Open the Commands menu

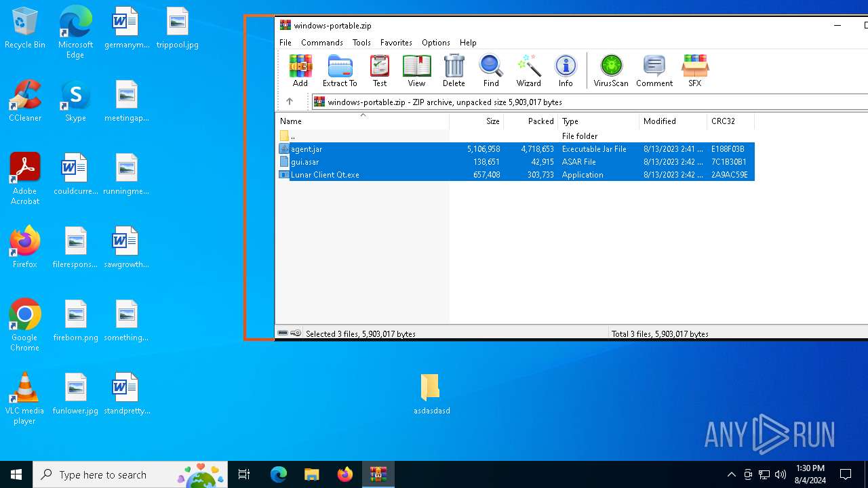322,42
